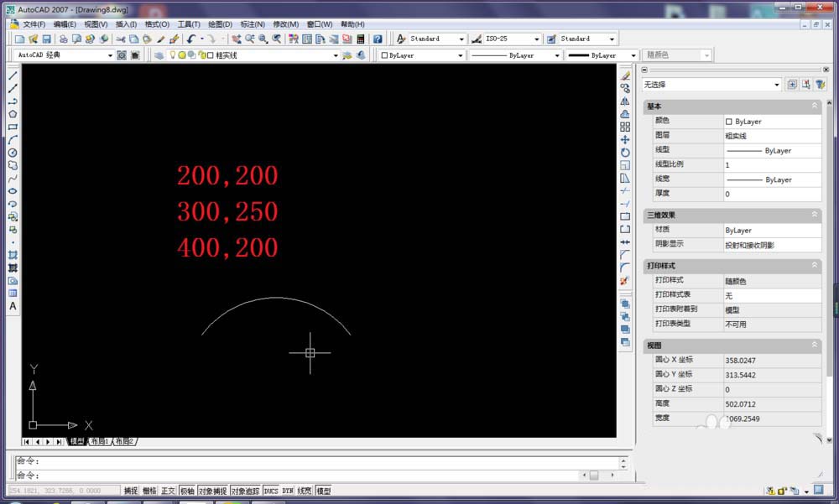Image resolution: width=839 pixels, height=504 pixels.
Task: Select the Polygon draw tool
Action: pos(13,114)
